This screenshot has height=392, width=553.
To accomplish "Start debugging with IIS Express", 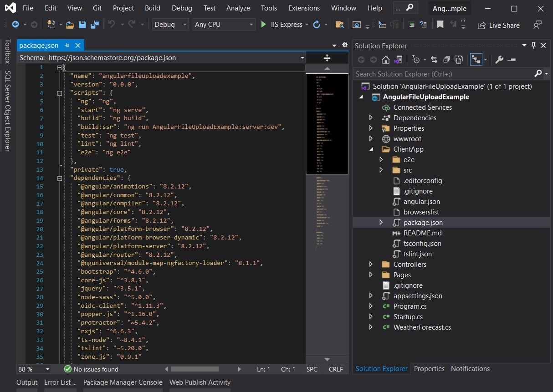I will coord(263,24).
